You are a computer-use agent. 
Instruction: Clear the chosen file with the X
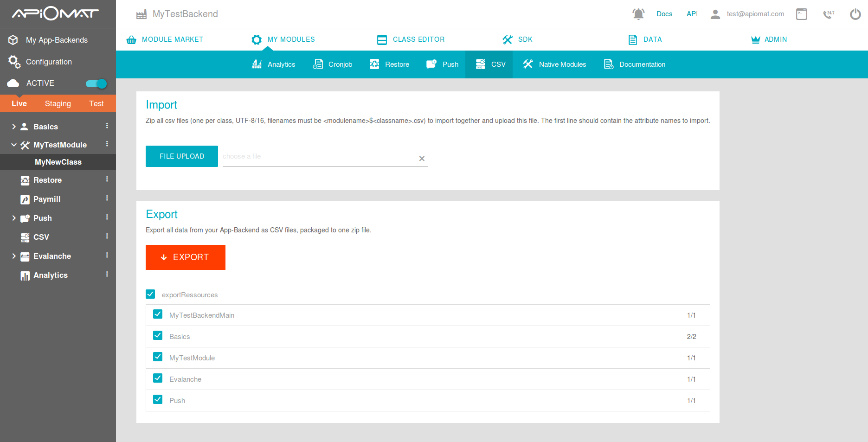tap(422, 159)
